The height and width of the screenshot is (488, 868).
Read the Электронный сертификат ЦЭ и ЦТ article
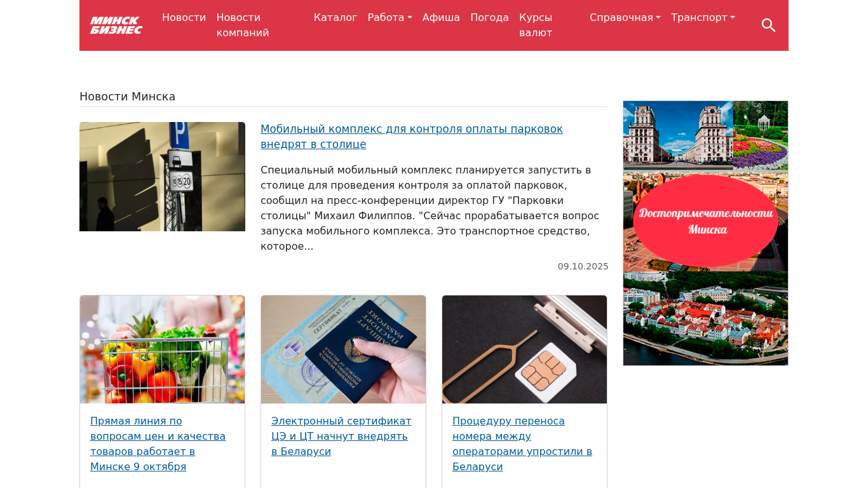point(341,436)
